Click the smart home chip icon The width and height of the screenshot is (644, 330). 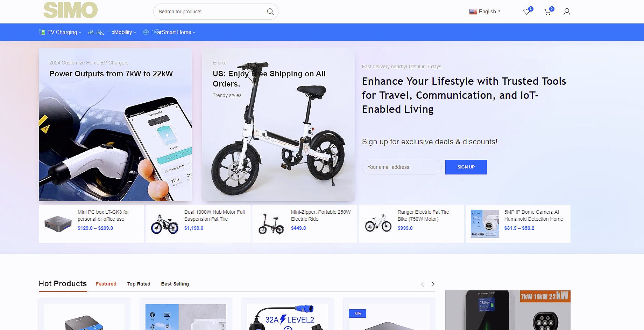[x=146, y=32]
